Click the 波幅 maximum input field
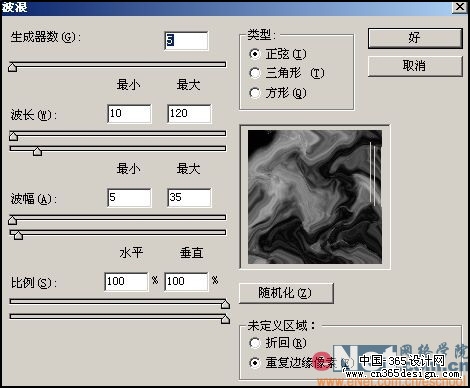Image resolution: width=470 pixels, height=388 pixels. pos(189,198)
